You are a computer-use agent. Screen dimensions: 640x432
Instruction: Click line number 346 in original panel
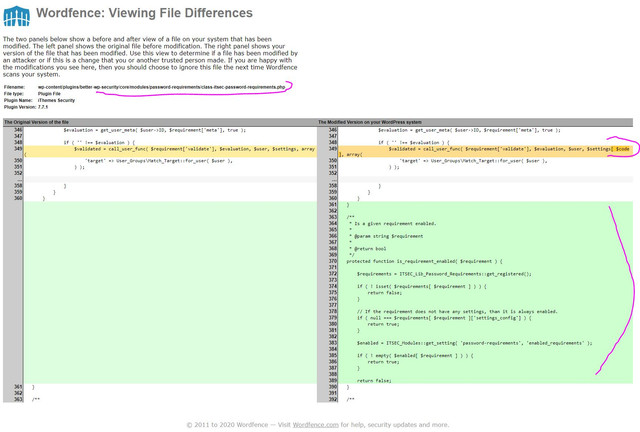(18, 130)
